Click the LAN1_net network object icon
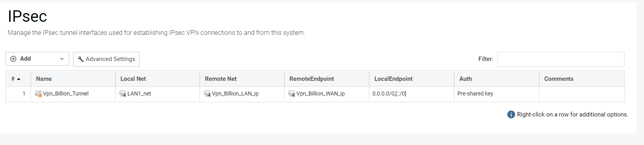This screenshot has height=145, width=644. click(123, 93)
